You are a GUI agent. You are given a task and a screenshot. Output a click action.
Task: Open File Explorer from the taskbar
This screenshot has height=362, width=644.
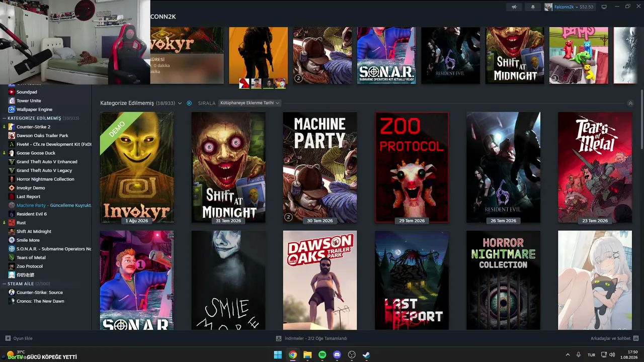point(307,354)
